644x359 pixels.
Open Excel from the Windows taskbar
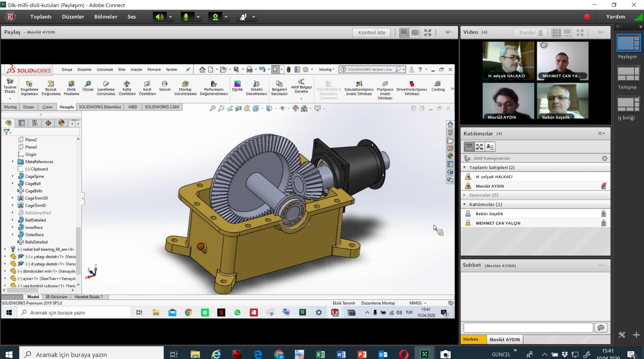click(320, 354)
